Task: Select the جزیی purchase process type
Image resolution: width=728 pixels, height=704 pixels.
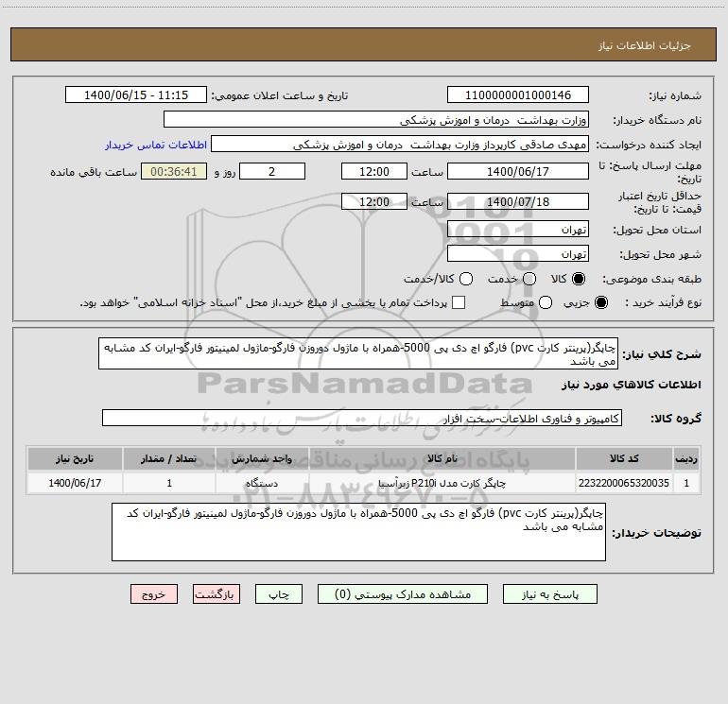Action: tap(603, 302)
